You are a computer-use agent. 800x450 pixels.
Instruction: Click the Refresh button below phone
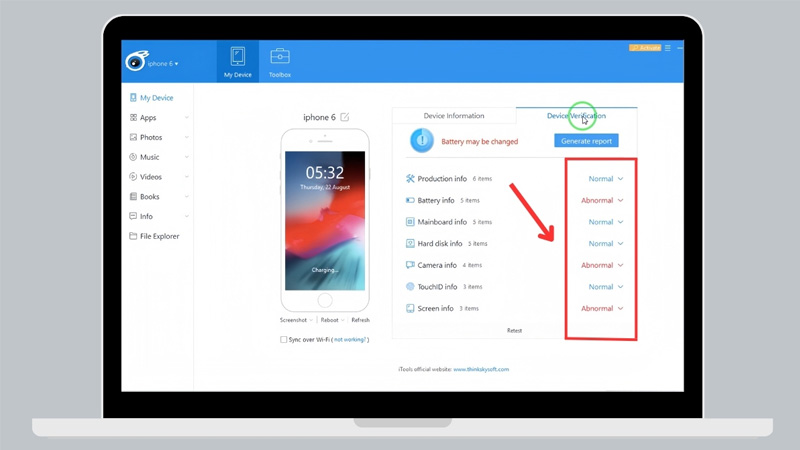[360, 320]
